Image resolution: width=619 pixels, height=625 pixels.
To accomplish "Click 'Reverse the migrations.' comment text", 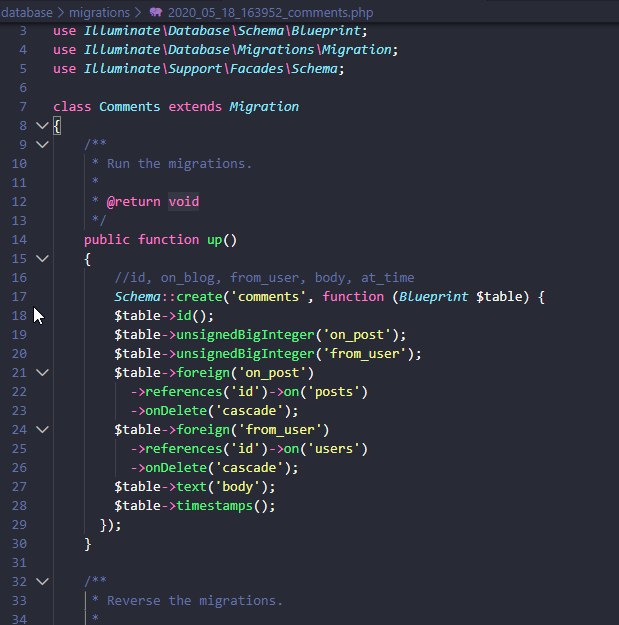I will click(195, 601).
